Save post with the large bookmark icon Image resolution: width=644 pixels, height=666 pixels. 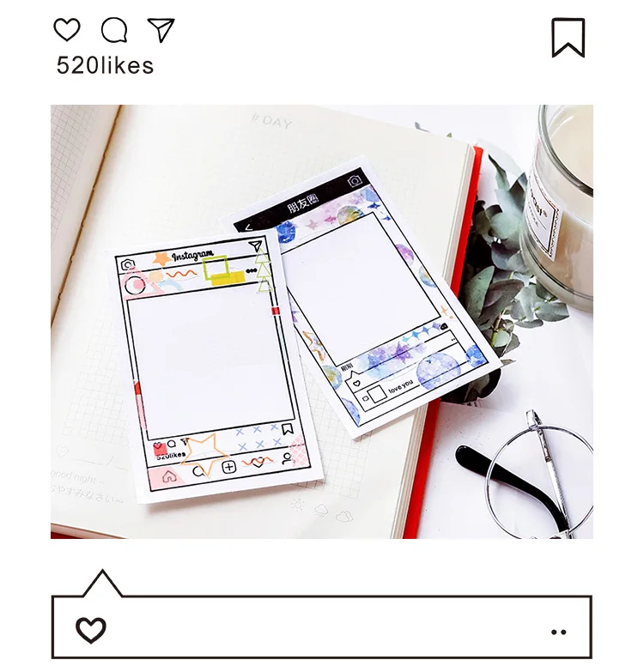tap(568, 38)
